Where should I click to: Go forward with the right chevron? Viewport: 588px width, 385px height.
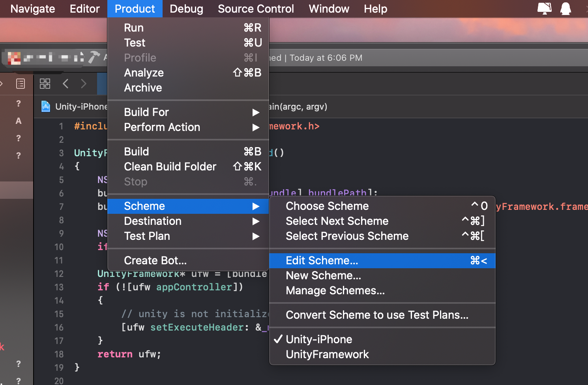[83, 84]
